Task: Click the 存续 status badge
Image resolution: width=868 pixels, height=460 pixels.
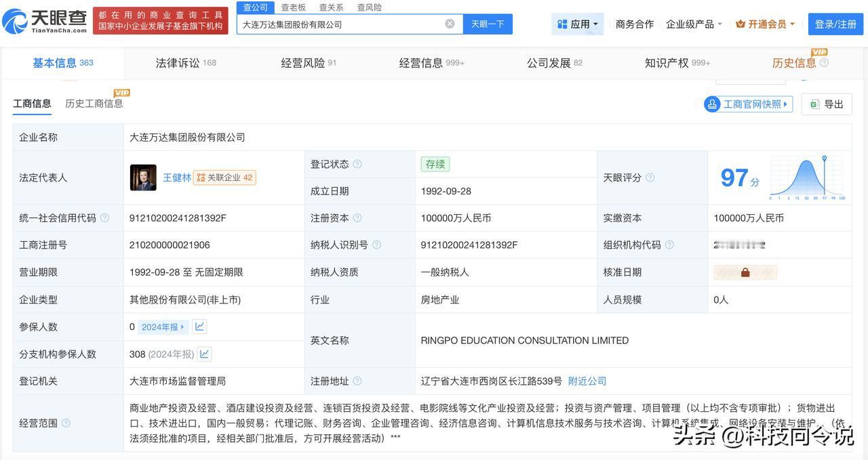Action: click(x=435, y=164)
